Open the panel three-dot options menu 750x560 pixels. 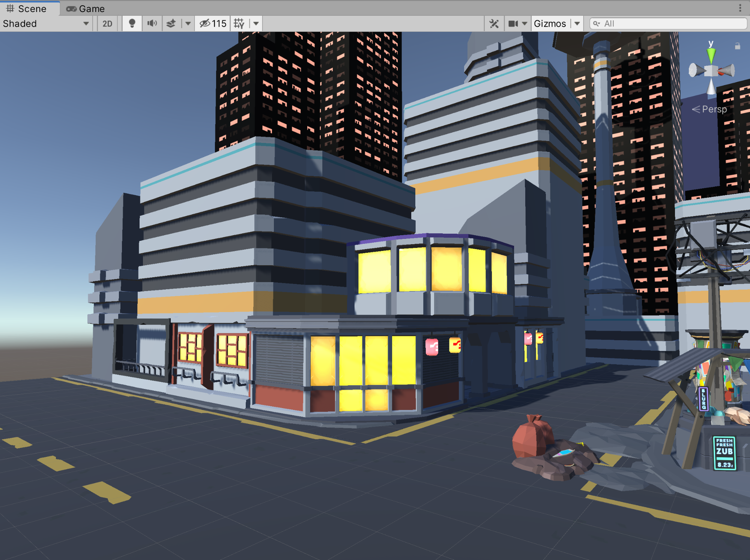[x=740, y=8]
